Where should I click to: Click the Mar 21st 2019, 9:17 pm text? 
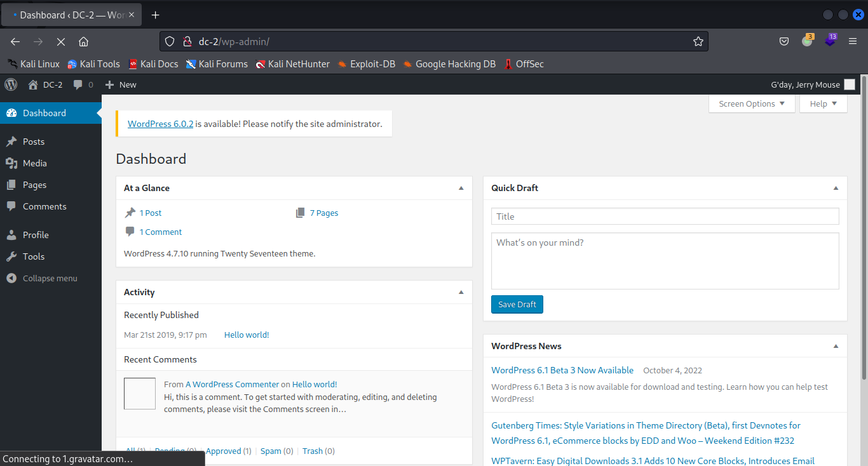click(x=165, y=335)
